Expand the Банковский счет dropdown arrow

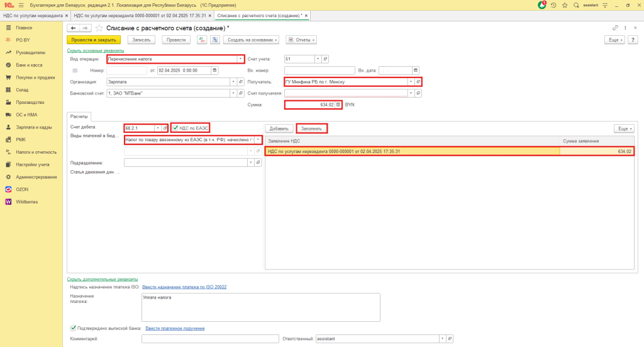click(x=233, y=93)
